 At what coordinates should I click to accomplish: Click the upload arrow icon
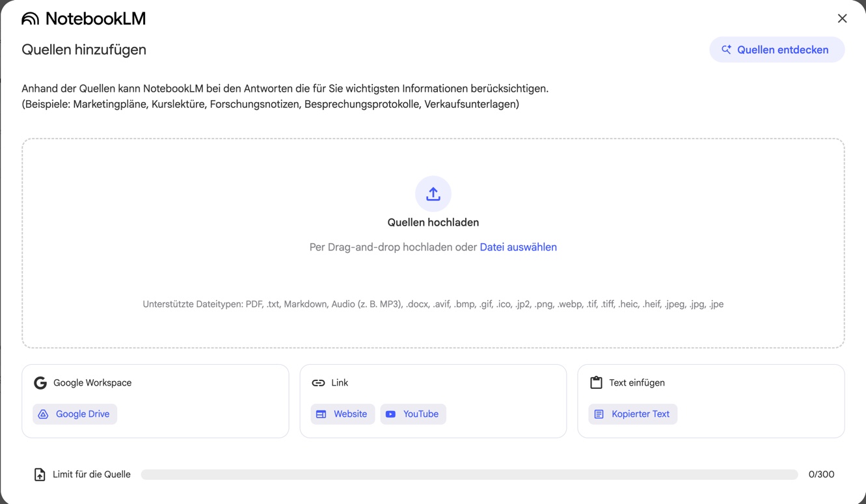[x=433, y=194]
